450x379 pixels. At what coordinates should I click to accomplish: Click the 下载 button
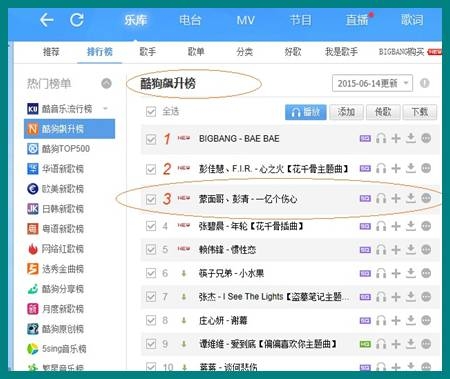420,112
